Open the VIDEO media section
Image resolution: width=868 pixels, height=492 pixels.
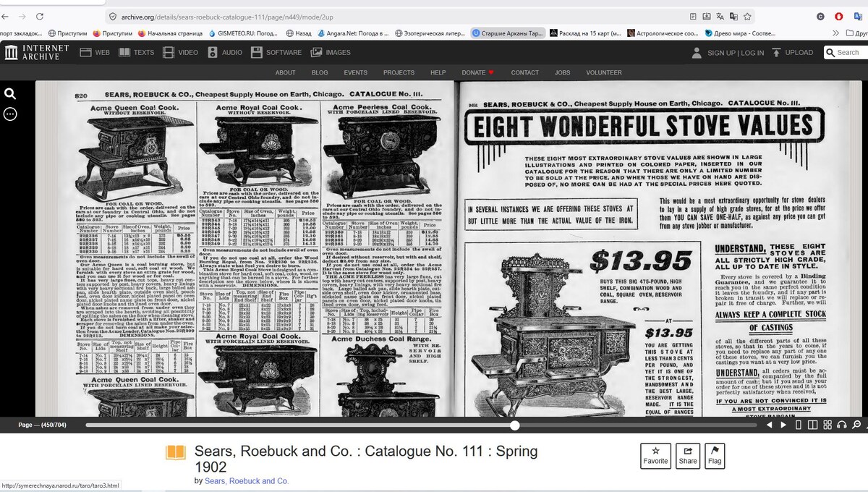[x=180, y=52]
